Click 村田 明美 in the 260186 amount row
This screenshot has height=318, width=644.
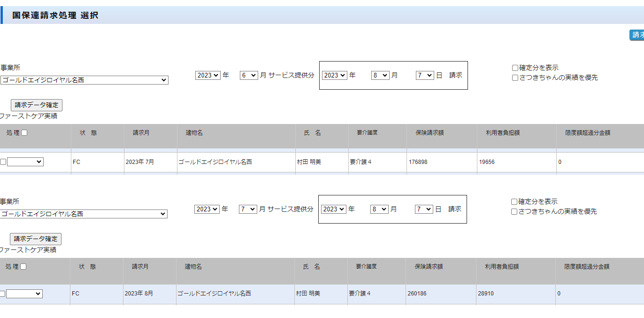tap(308, 294)
